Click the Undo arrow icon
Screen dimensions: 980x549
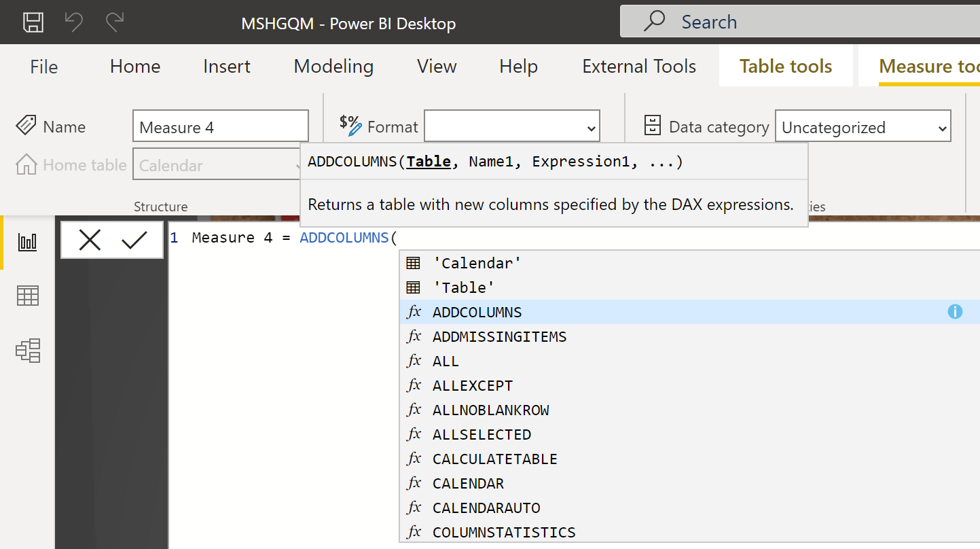(x=73, y=22)
